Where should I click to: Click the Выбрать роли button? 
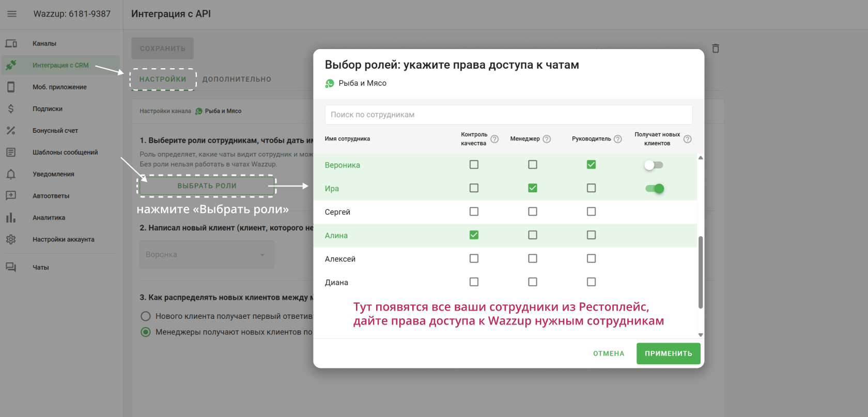(207, 186)
